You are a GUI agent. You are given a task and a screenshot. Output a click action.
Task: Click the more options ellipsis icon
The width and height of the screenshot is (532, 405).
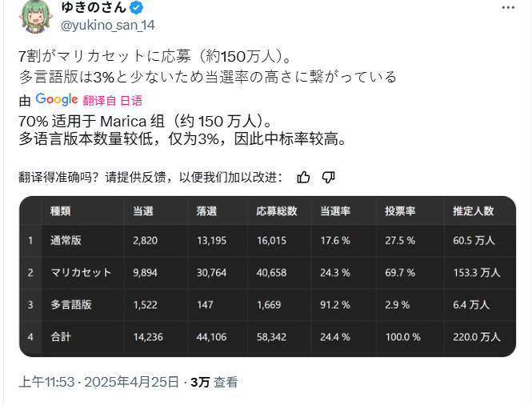(508, 7)
